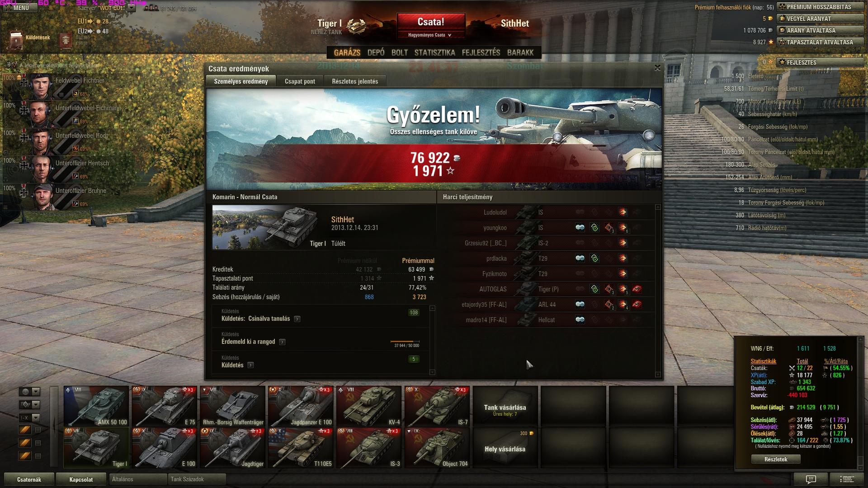Click the Harci teljesítmény list scrollbar

tap(658, 291)
